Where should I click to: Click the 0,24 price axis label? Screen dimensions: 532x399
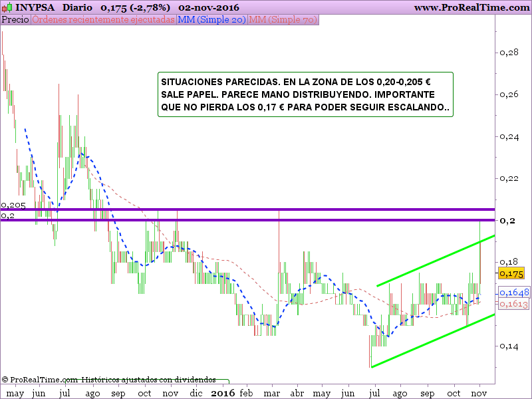[x=509, y=137]
